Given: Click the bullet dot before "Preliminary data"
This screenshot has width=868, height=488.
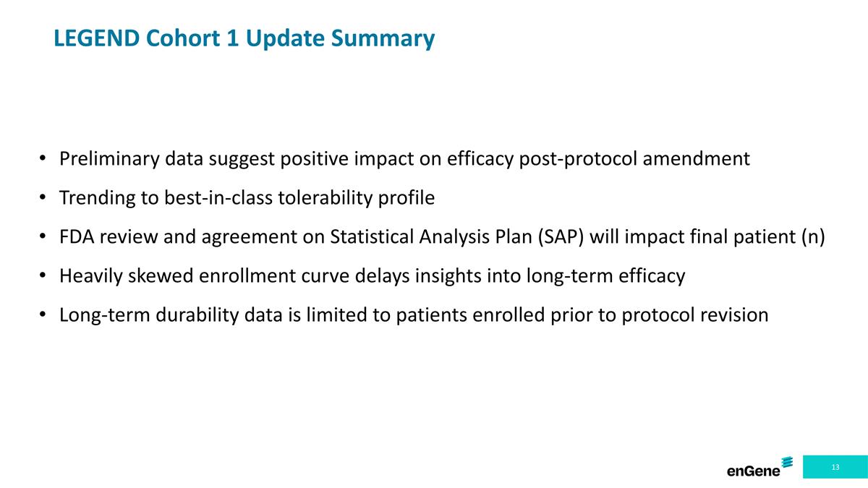Looking at the screenshot, I should point(43,158).
